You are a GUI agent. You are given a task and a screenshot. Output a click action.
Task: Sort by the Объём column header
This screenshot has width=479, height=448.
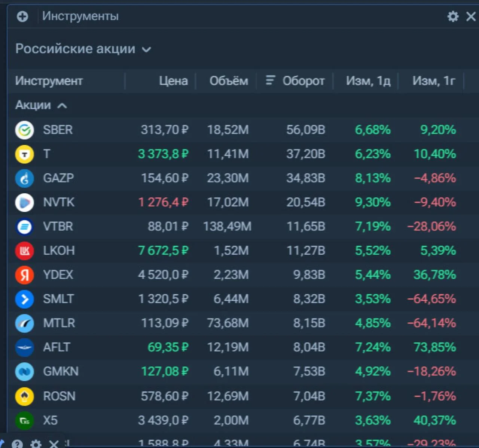pyautogui.click(x=229, y=81)
